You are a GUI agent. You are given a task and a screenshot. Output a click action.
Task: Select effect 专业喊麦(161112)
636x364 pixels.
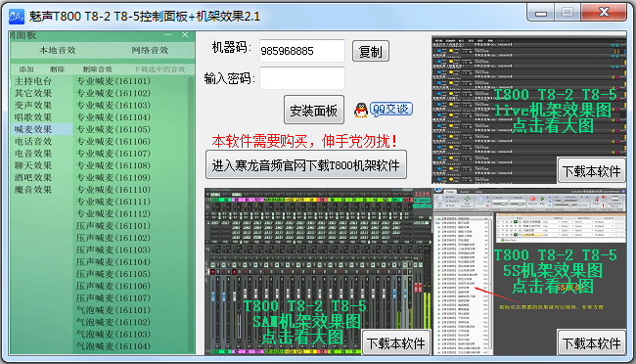pyautogui.click(x=114, y=213)
